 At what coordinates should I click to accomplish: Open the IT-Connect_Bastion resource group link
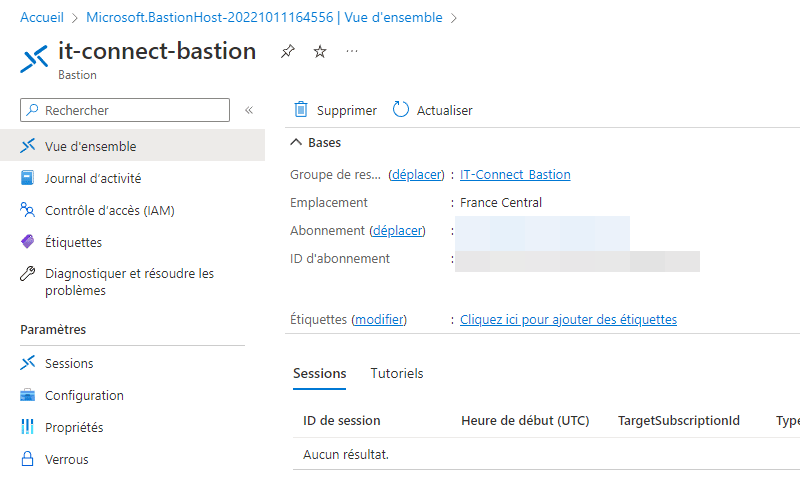[515, 175]
